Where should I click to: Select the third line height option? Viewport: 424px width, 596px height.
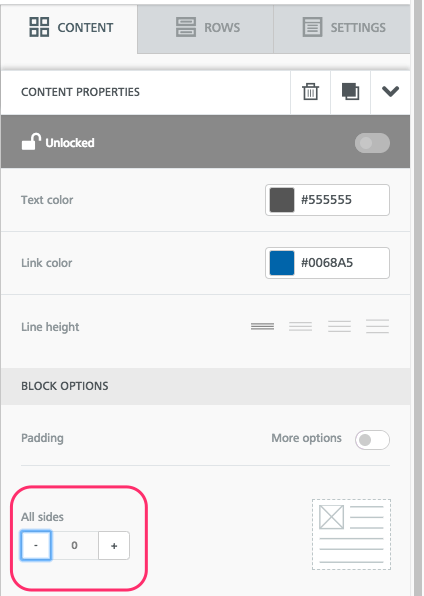point(339,326)
